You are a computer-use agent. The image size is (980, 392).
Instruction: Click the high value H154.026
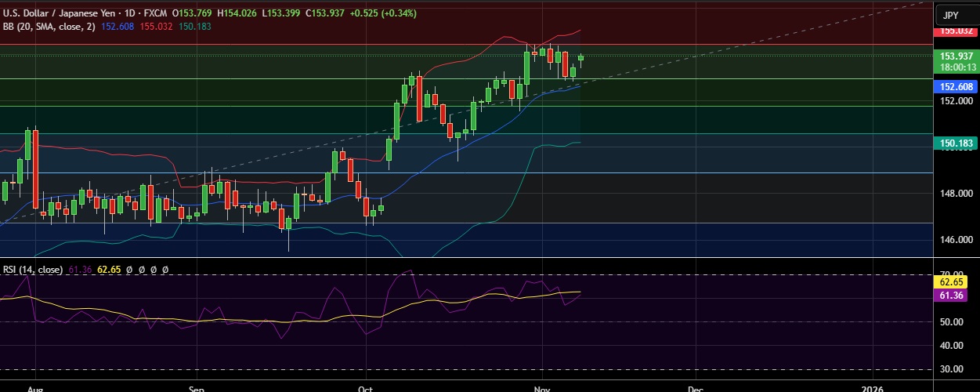[x=238, y=13]
